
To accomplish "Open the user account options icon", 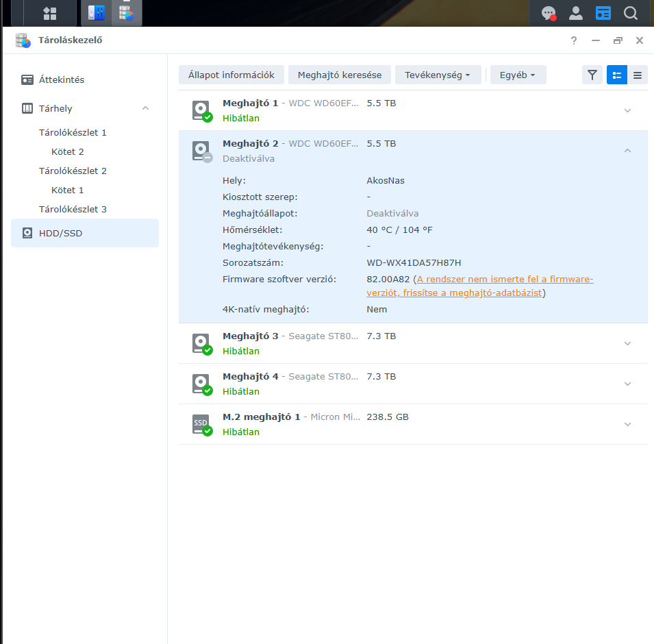I will (x=576, y=13).
